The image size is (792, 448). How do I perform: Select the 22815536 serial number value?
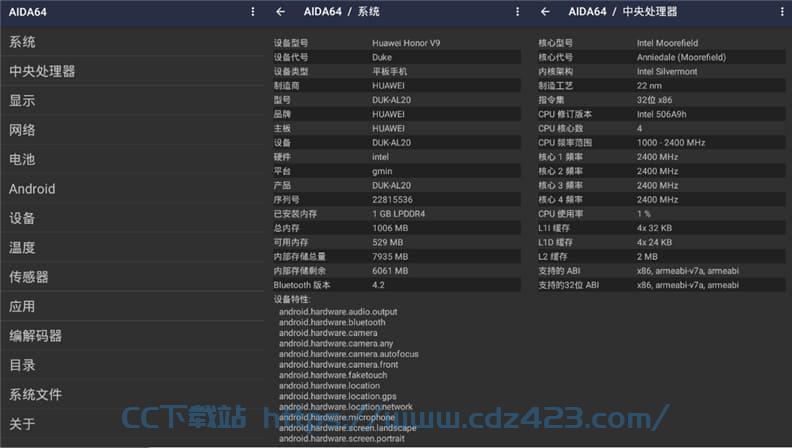(x=392, y=200)
